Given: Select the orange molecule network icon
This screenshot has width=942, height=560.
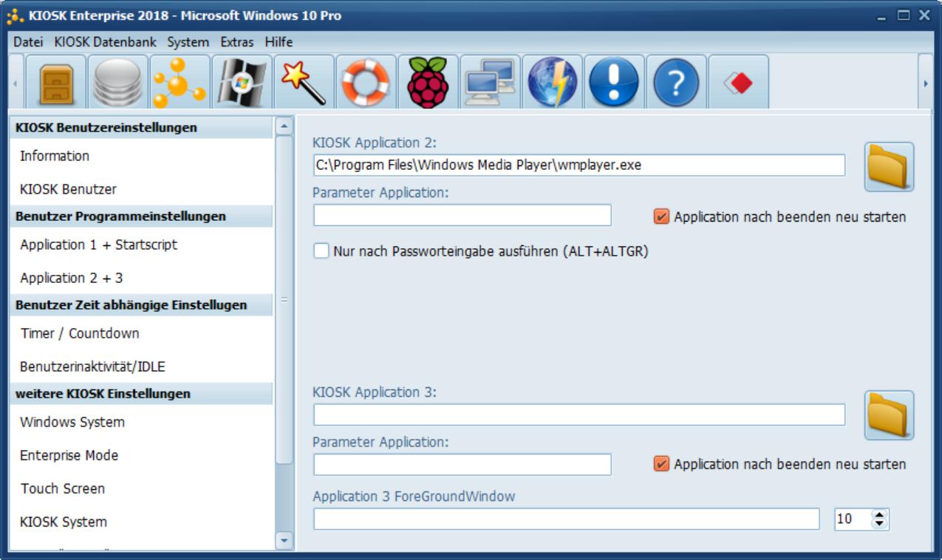Looking at the screenshot, I should click(x=180, y=82).
